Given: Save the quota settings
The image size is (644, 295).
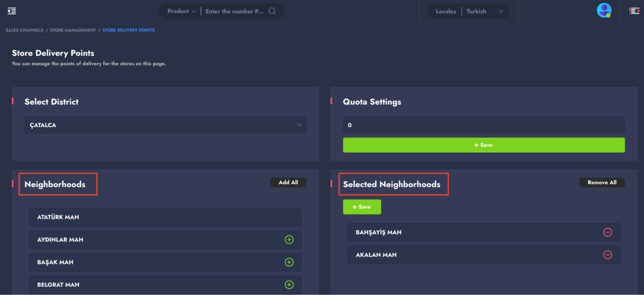Looking at the screenshot, I should [484, 145].
